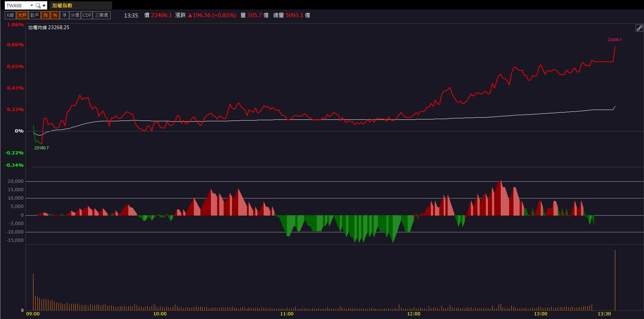Click the 1.06% axis label

[x=15, y=25]
